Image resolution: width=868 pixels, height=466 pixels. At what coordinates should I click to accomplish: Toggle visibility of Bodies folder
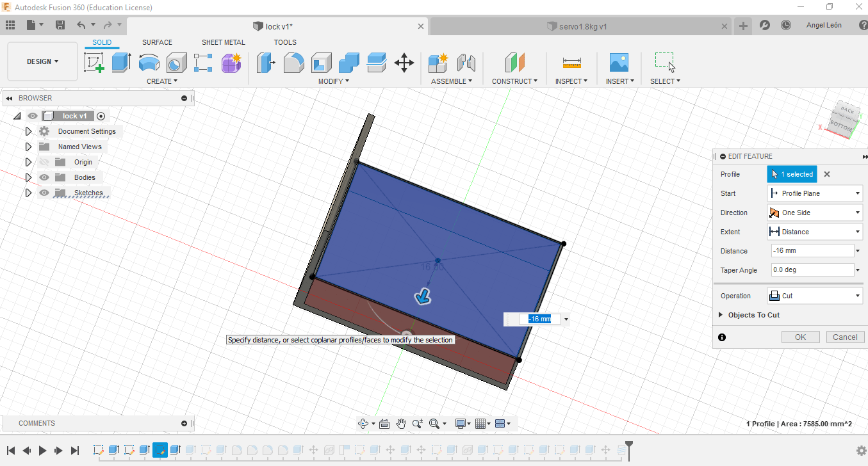pos(44,177)
